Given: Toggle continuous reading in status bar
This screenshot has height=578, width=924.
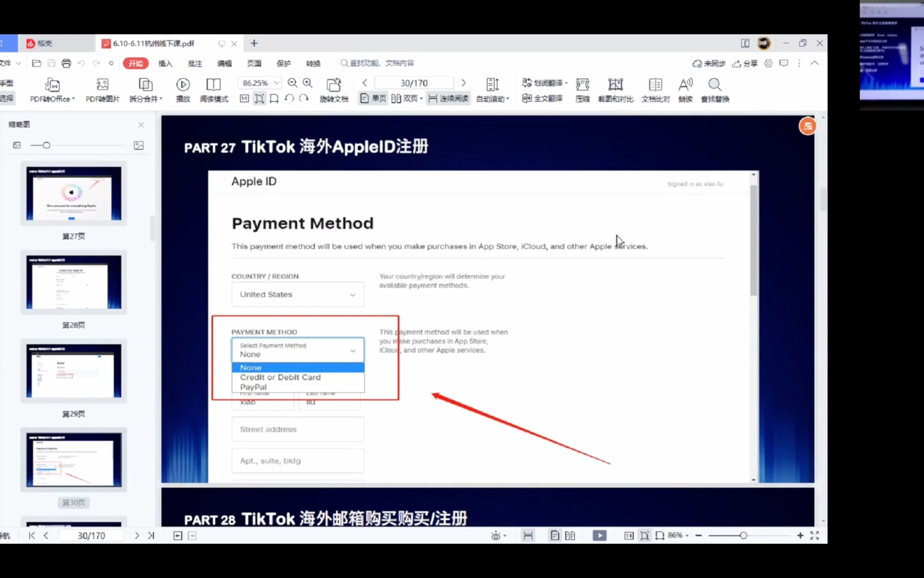Looking at the screenshot, I should (528, 536).
